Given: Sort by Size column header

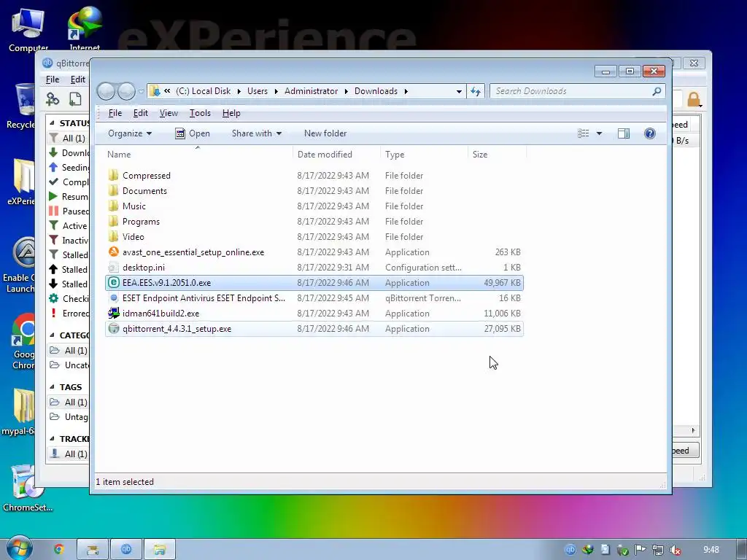Looking at the screenshot, I should click(497, 155).
